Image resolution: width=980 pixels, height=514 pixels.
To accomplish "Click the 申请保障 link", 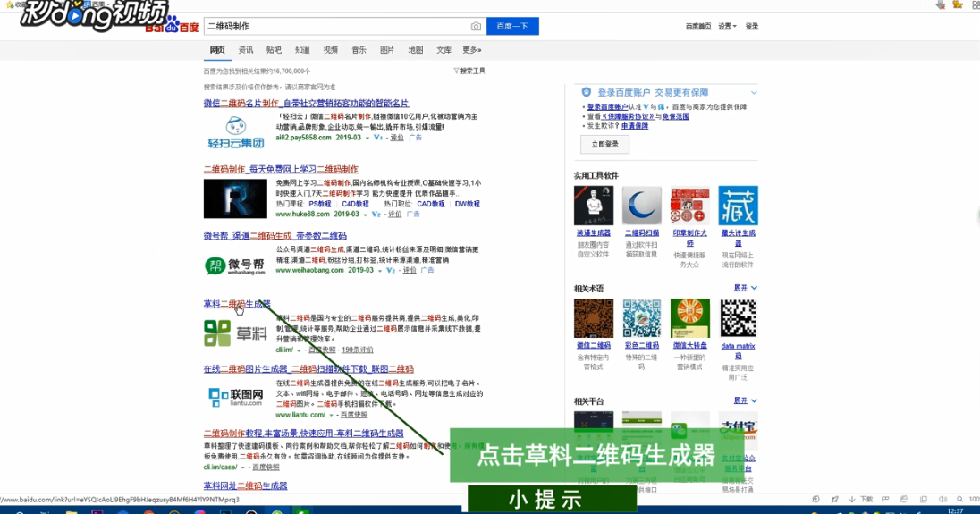I will [634, 126].
